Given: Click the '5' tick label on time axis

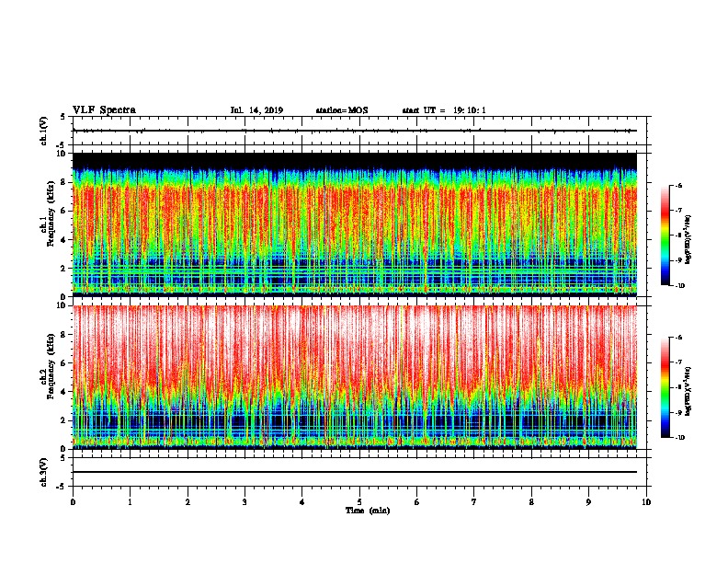Looking at the screenshot, I should [359, 501].
